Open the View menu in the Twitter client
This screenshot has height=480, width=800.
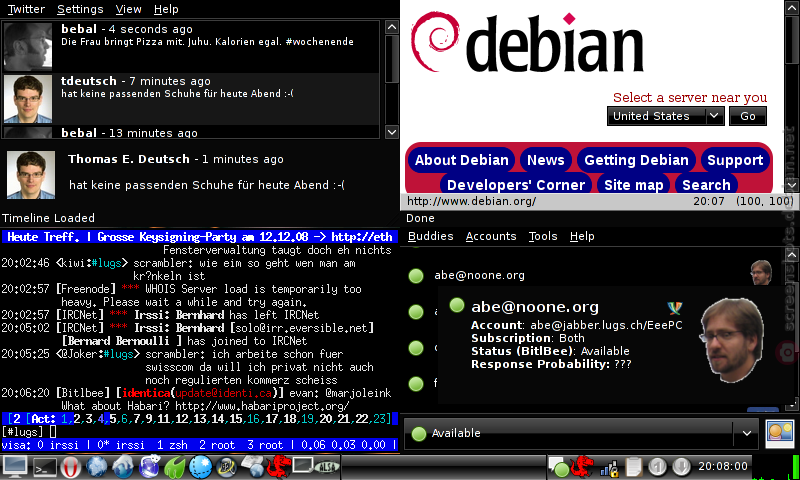[128, 9]
